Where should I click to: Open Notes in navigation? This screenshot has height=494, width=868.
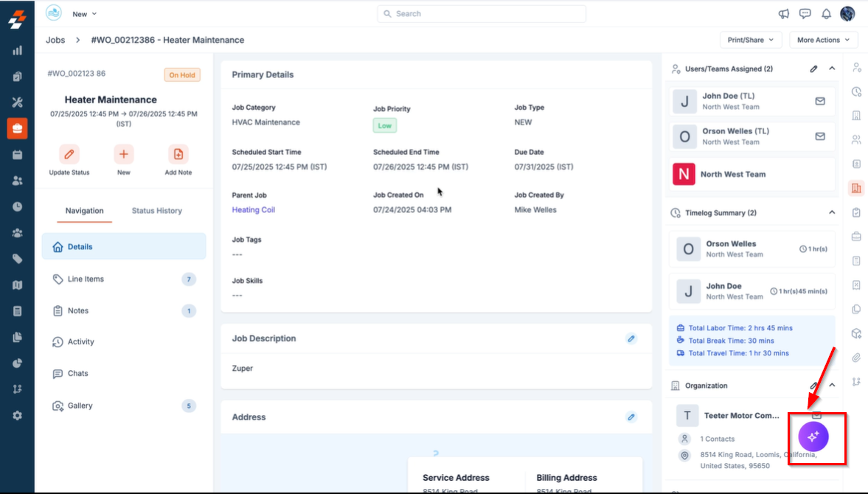pyautogui.click(x=124, y=311)
